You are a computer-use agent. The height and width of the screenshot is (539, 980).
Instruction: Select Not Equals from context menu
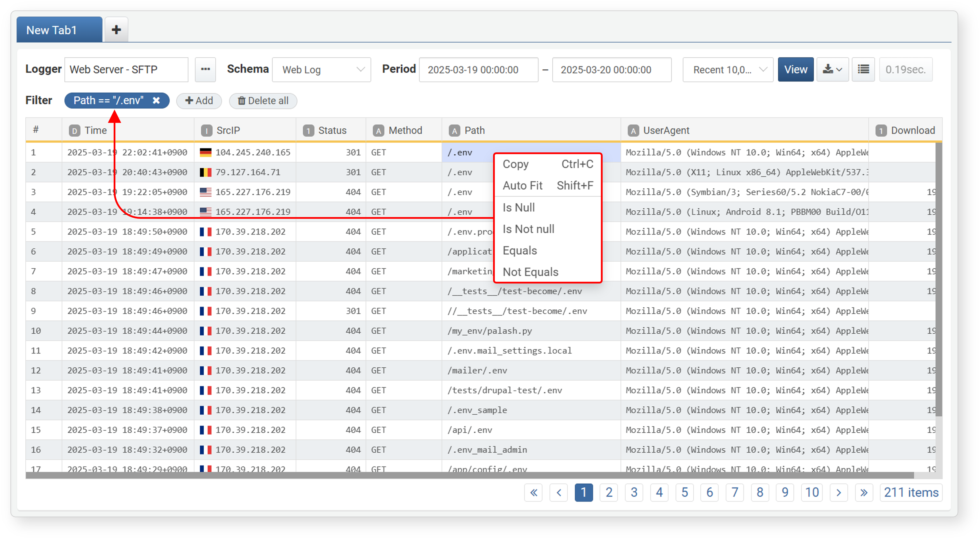pos(530,272)
